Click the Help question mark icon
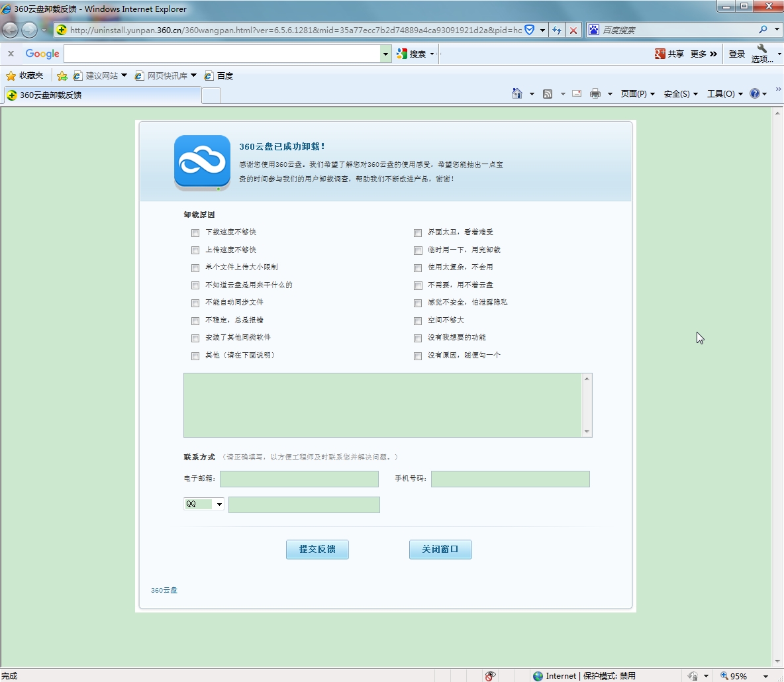784x682 pixels. [754, 93]
